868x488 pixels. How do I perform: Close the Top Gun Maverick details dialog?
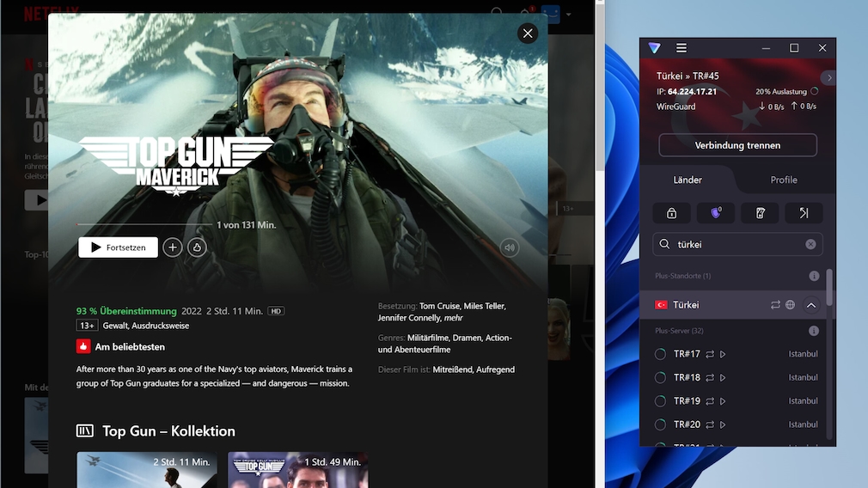coord(528,34)
